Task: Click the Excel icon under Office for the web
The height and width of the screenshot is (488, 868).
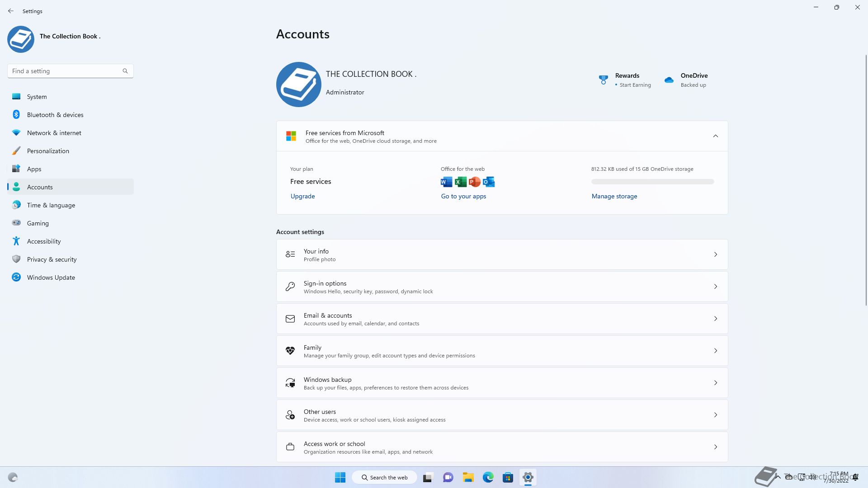Action: click(460, 182)
